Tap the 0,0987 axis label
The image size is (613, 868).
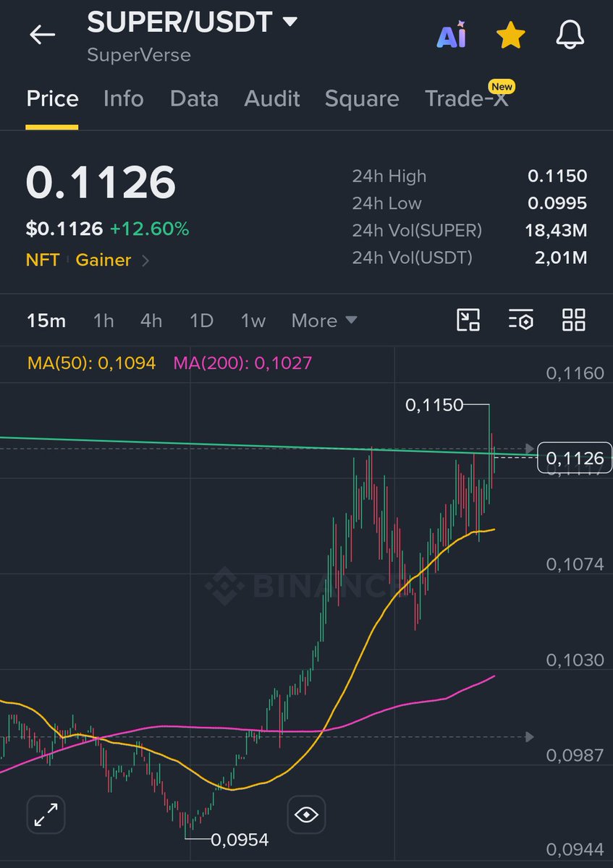coord(575,755)
